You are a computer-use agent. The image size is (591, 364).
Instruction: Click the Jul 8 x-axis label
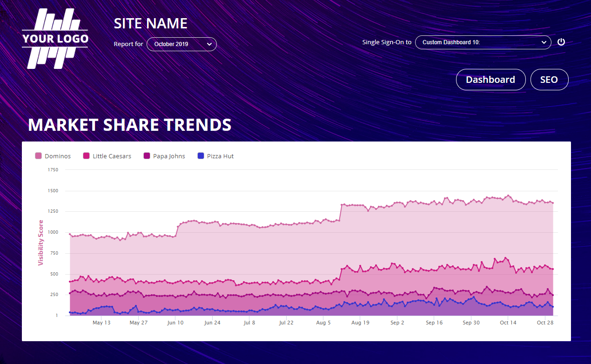click(249, 323)
